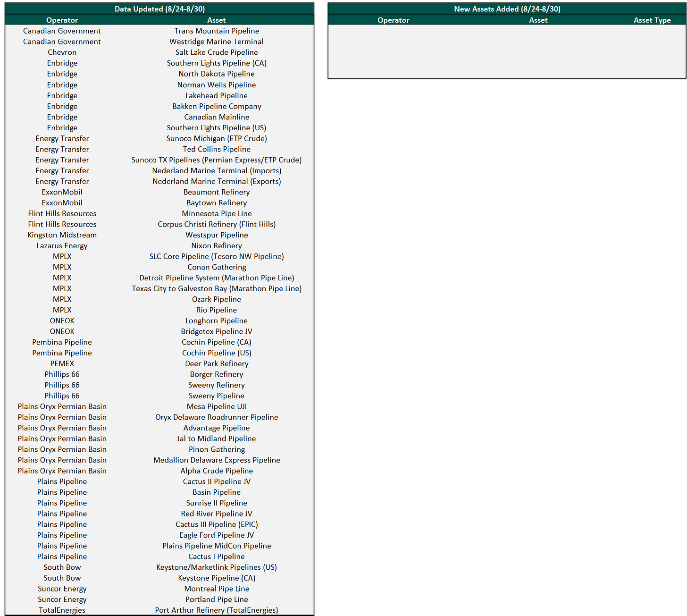The width and height of the screenshot is (687, 616).
Task: Select "Southern Lights Pipeline (US)" cell
Action: tap(217, 128)
